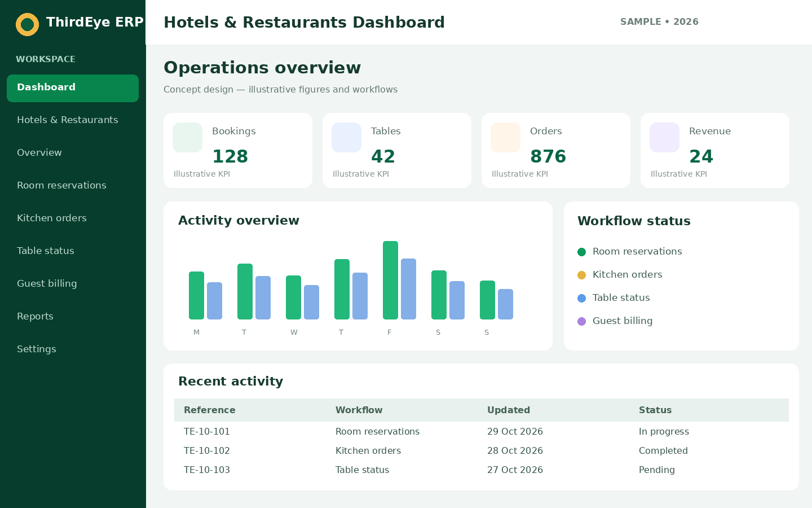The height and width of the screenshot is (508, 812).
Task: Click reference TE-10-101 in the table
Action: coord(207,432)
